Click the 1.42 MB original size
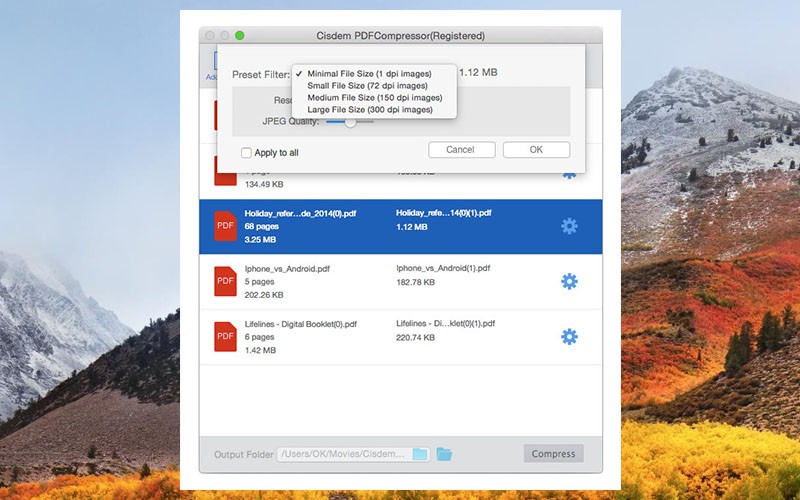 260,350
